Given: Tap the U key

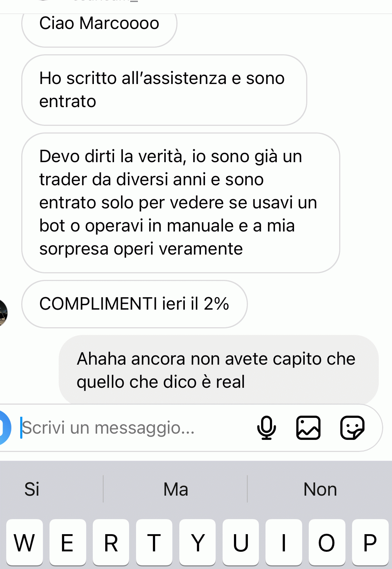Looking at the screenshot, I should pyautogui.click(x=241, y=542).
